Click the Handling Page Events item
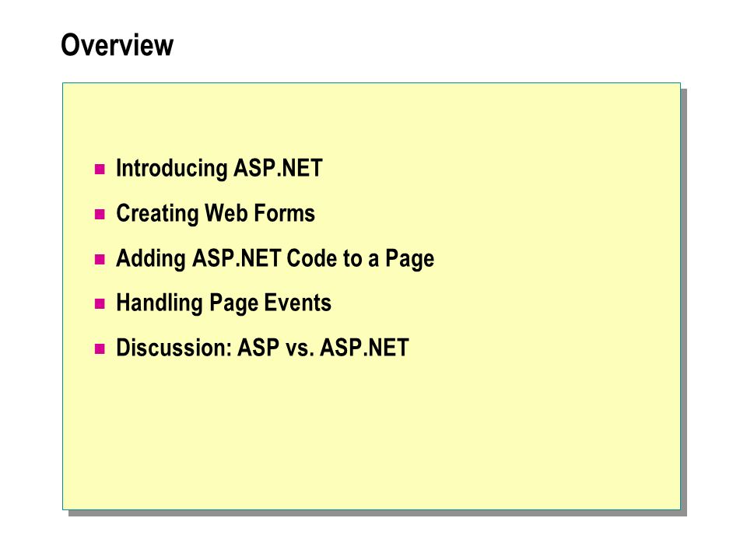747x560 pixels. (x=223, y=303)
